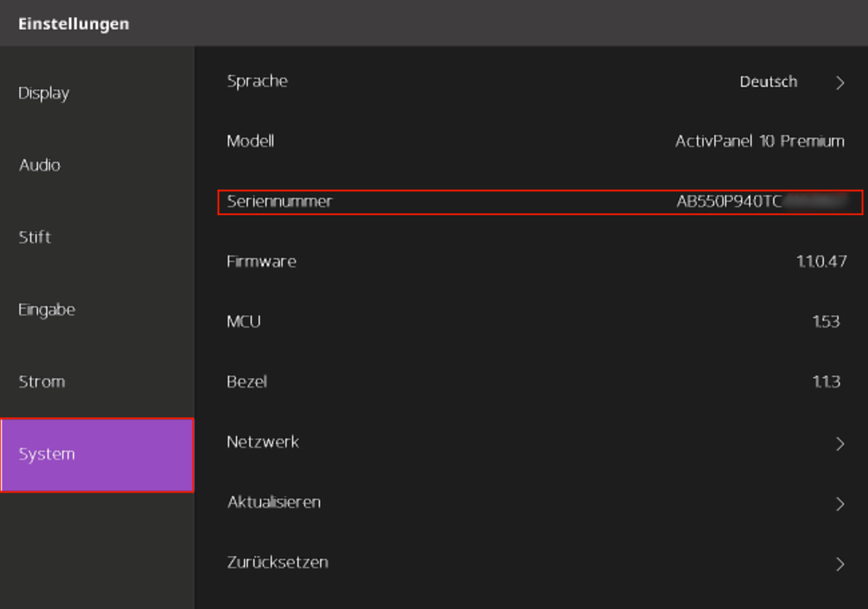Open the Display settings category
This screenshot has height=609, width=868.
[97, 93]
